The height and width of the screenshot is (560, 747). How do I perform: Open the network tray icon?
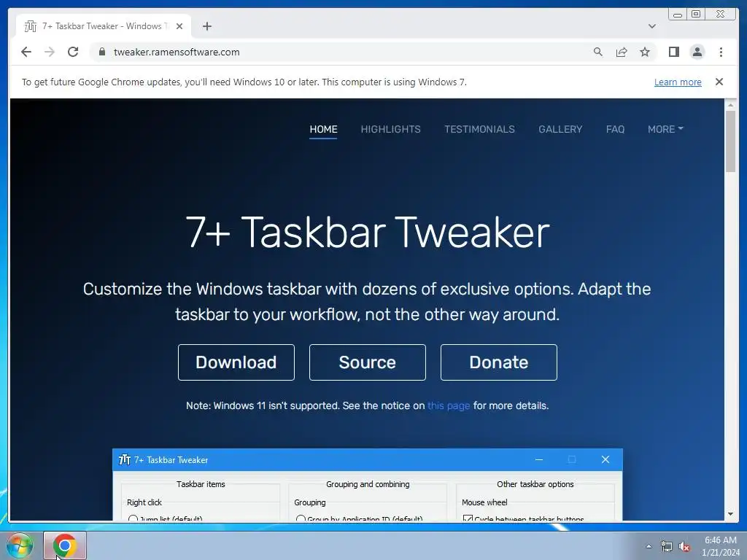point(667,546)
